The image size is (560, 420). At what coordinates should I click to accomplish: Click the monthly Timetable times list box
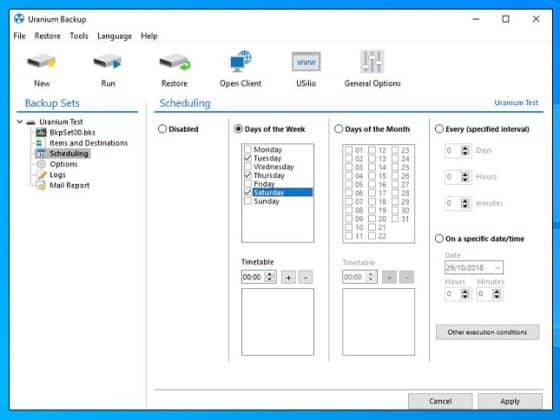[379, 322]
